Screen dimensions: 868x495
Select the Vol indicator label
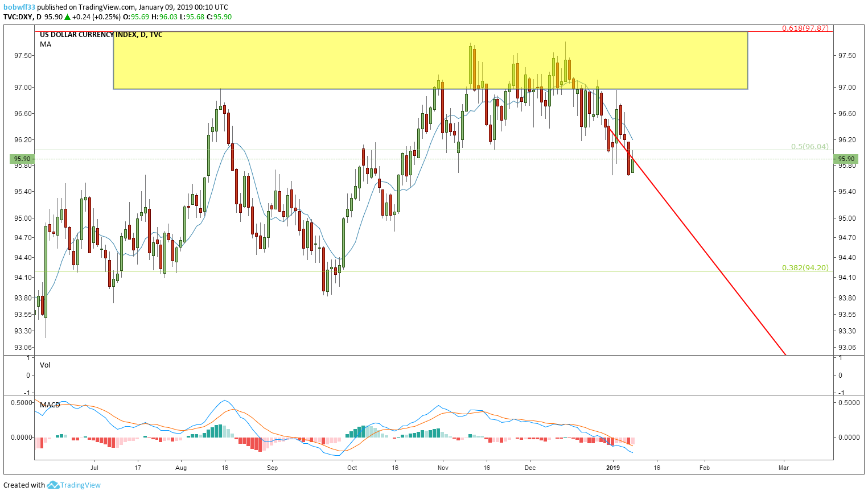click(x=45, y=365)
